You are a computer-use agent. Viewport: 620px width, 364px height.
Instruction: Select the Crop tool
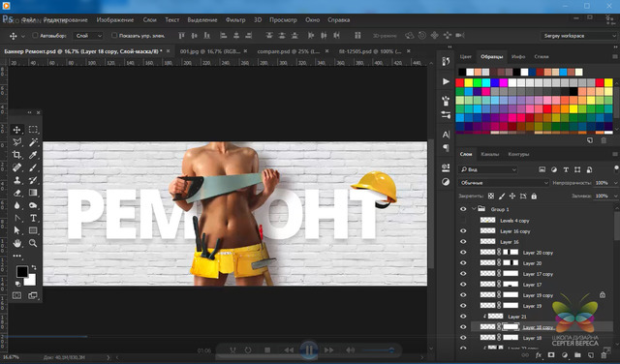tap(16, 155)
